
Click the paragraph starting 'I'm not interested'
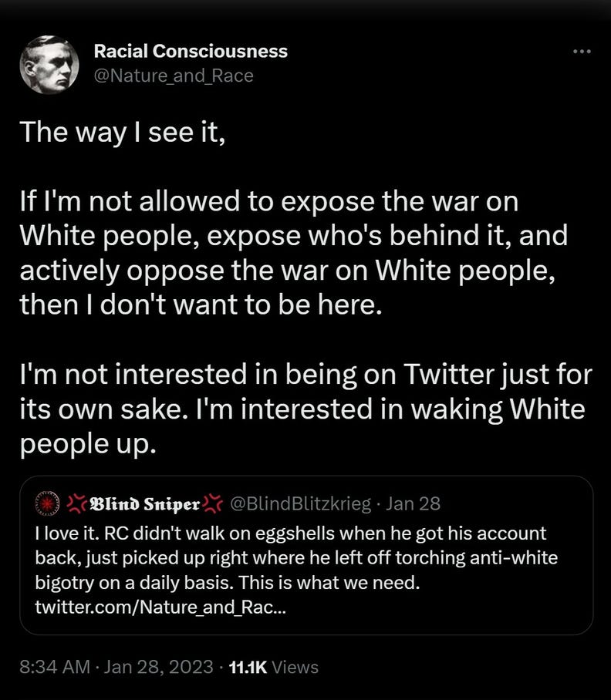pyautogui.click(x=301, y=409)
